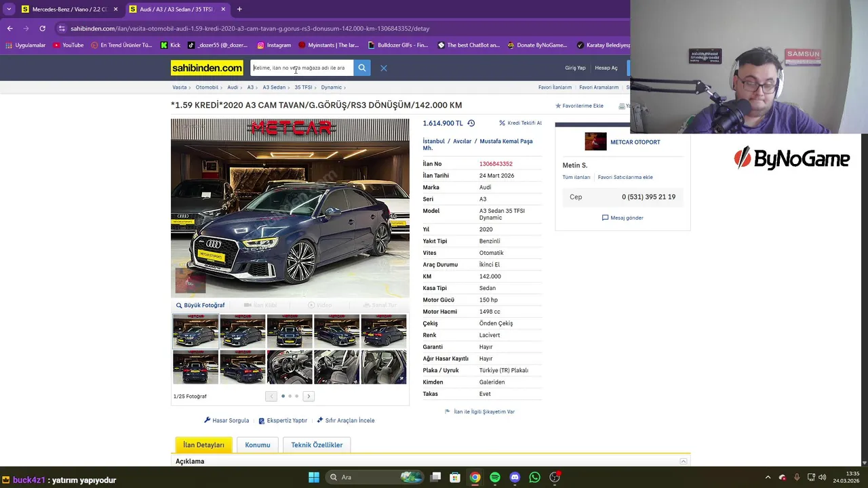This screenshot has height=488, width=868.
Task: Open the TikTok _dozer55 bookmark
Action: (x=218, y=45)
